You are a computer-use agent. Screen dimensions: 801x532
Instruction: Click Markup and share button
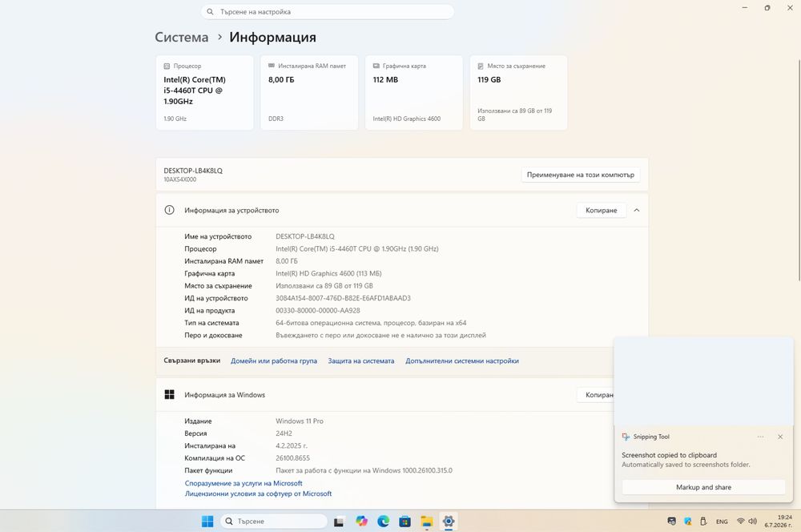(703, 487)
